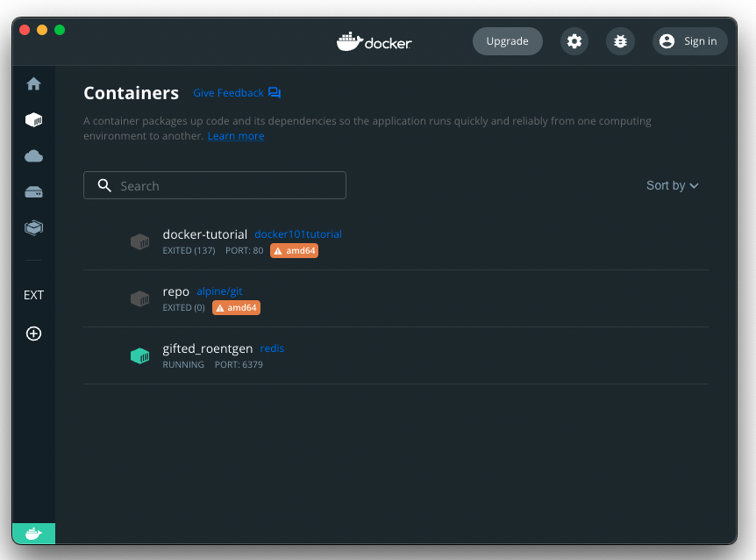Image resolution: width=756 pixels, height=560 pixels.
Task: Click the Sign in account avatar icon
Action: [667, 41]
